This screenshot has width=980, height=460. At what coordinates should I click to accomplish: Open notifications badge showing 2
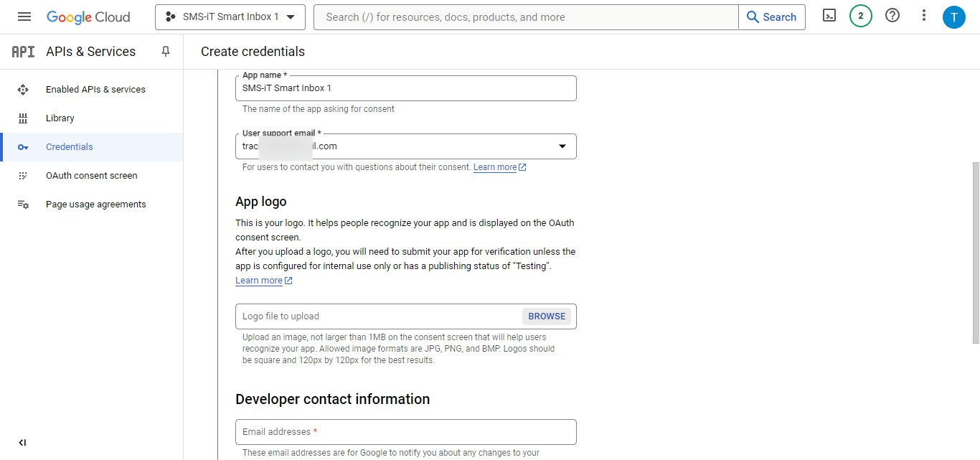pyautogui.click(x=860, y=16)
